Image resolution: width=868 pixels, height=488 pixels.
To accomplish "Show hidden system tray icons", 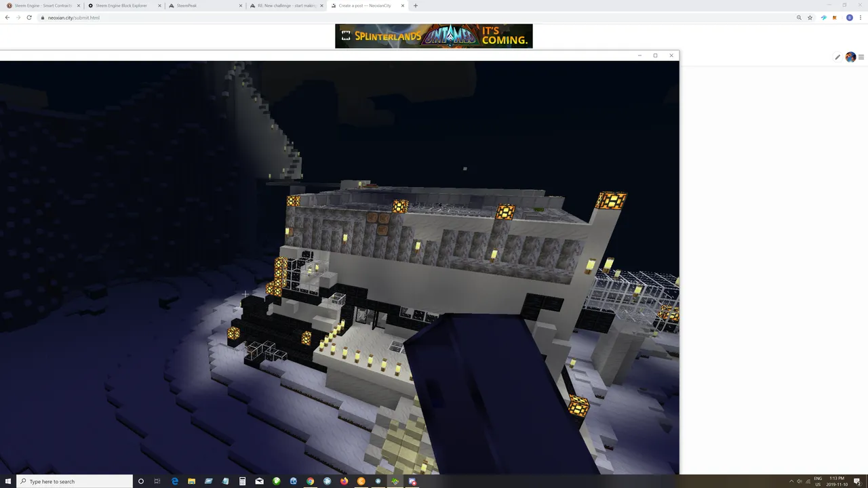I will click(x=791, y=481).
